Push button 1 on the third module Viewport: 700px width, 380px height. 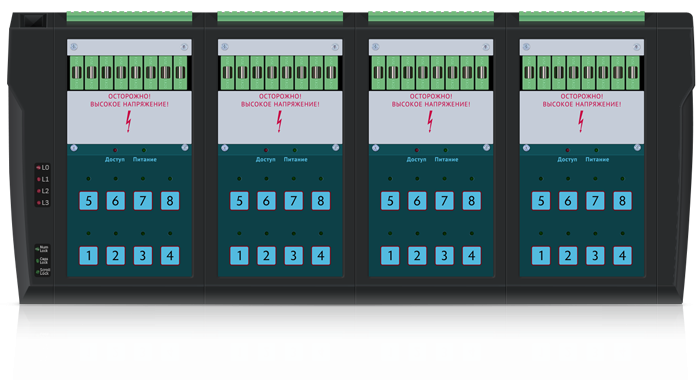tap(390, 256)
